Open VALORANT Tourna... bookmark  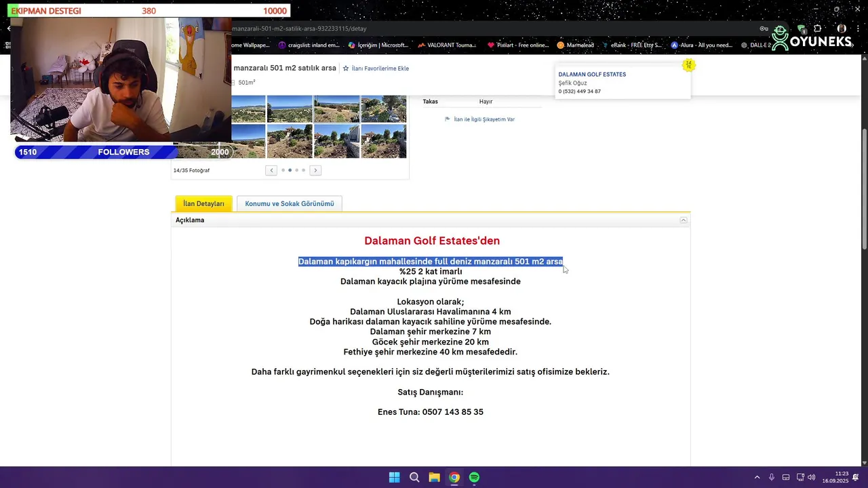tap(447, 45)
